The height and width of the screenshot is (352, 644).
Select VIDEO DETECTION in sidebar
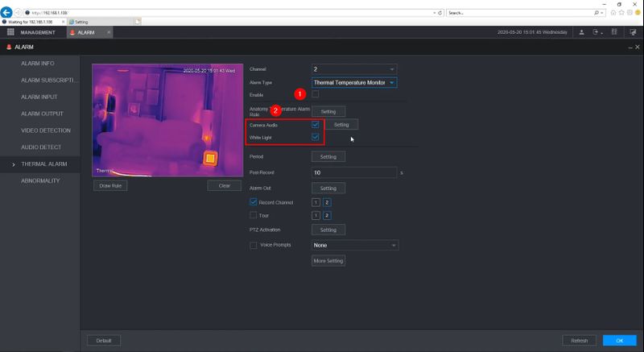coord(46,130)
